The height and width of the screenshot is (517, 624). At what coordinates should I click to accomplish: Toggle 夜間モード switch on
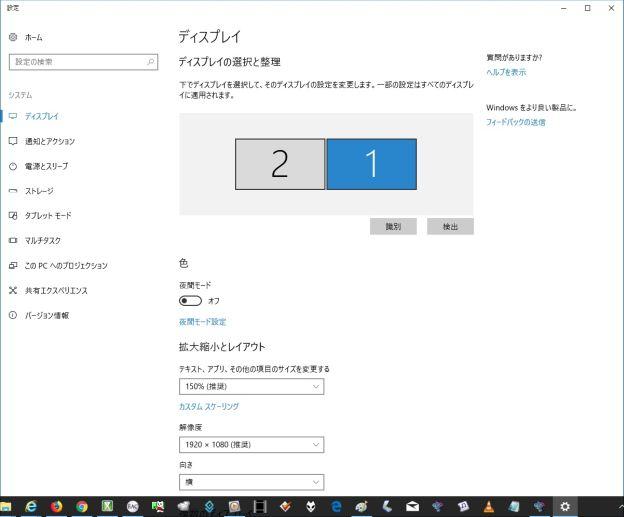(190, 301)
